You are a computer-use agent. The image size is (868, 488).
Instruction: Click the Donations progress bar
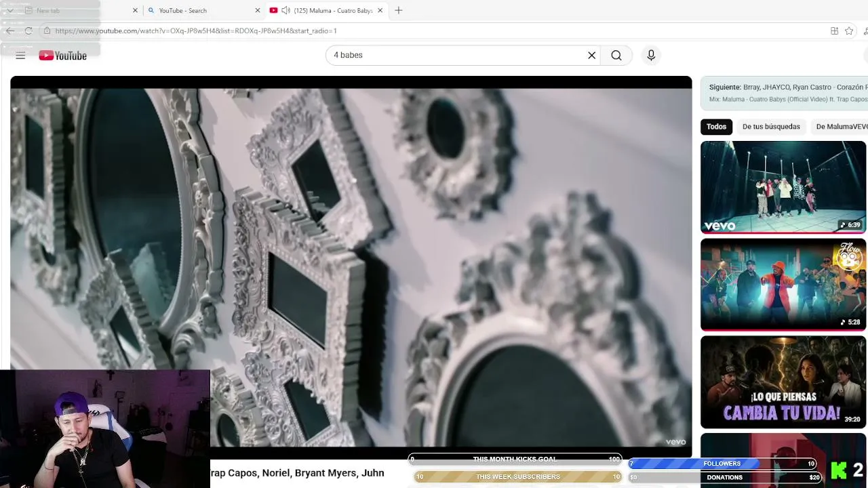click(x=725, y=478)
